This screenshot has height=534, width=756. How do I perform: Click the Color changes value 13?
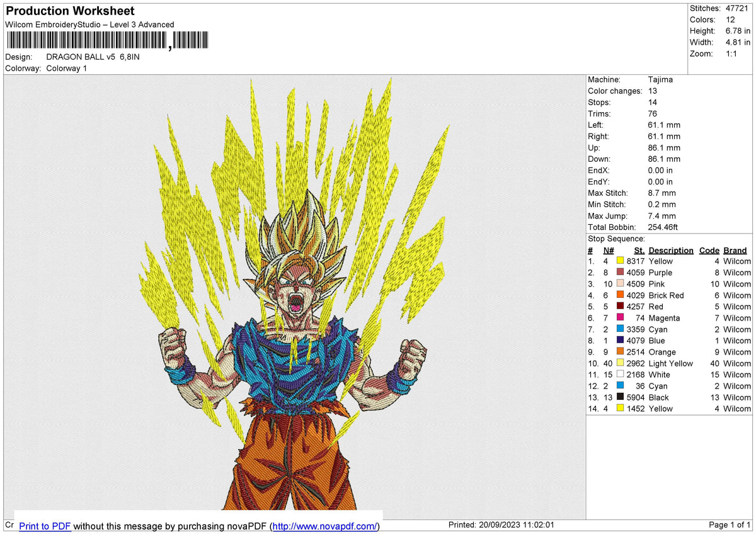point(653,91)
